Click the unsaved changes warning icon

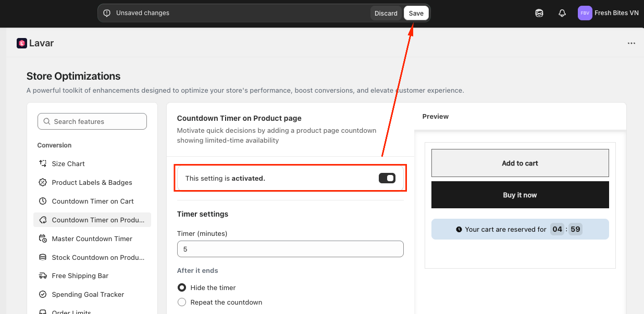coord(107,13)
